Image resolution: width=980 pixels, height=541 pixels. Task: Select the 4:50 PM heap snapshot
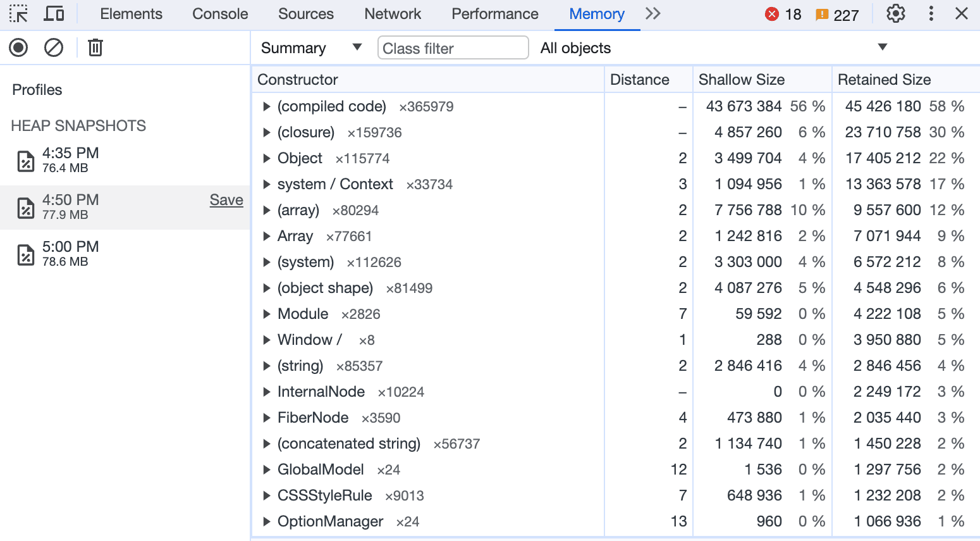click(125, 208)
